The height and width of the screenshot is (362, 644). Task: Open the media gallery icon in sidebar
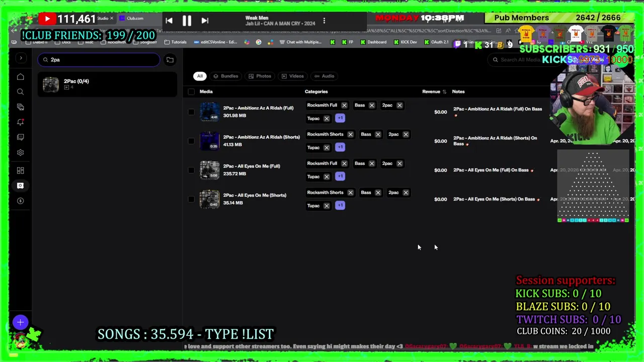tap(21, 107)
